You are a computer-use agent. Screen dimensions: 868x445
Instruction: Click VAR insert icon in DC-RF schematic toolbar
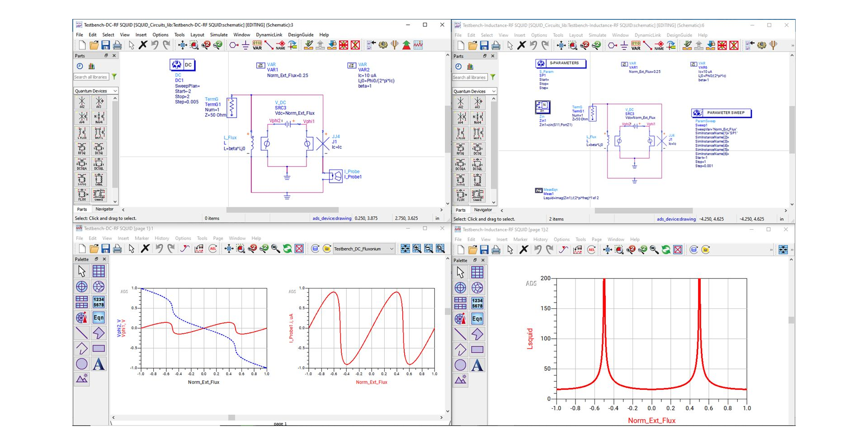tap(257, 45)
